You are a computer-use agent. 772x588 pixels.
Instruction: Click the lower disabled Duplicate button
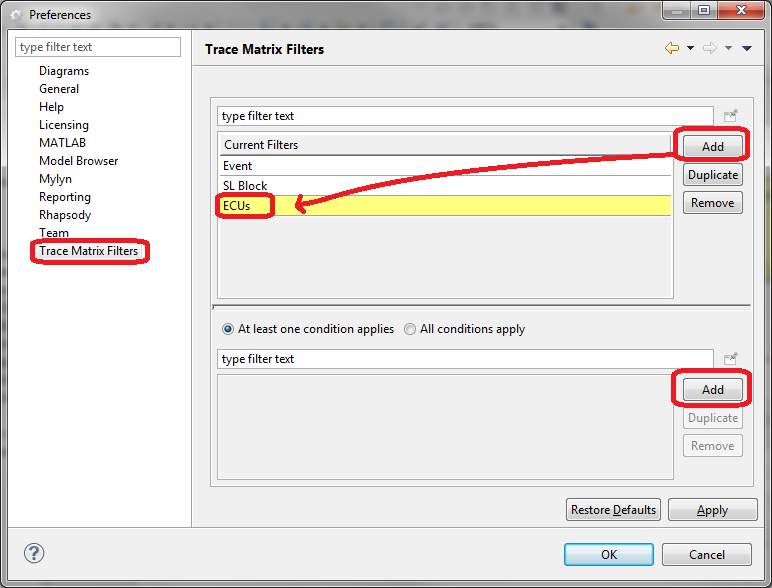tap(712, 418)
